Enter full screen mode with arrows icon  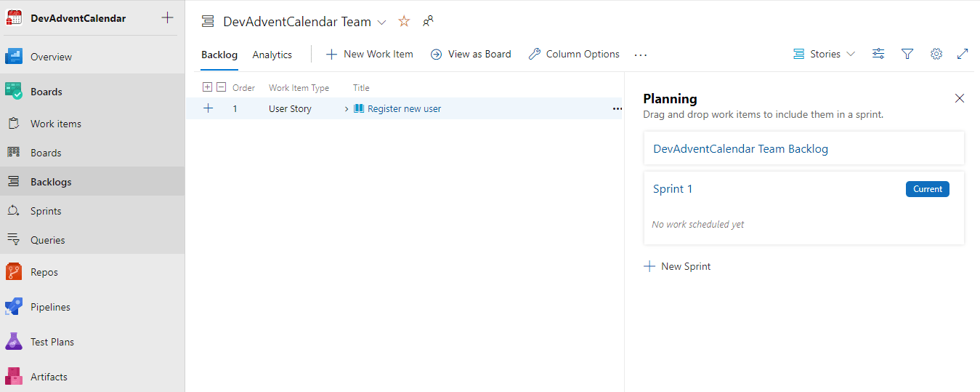click(x=963, y=54)
